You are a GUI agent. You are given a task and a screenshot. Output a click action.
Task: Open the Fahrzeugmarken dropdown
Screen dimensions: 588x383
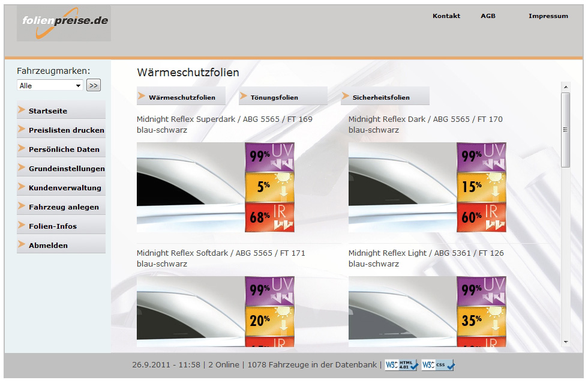50,86
